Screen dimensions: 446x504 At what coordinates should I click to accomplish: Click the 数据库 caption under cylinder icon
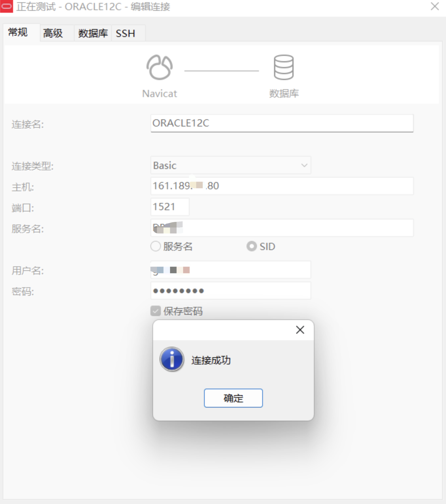pyautogui.click(x=284, y=94)
